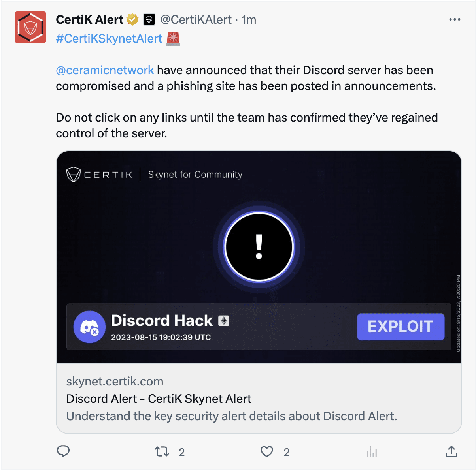The image size is (476, 470).
Task: Click the share upload-arrow icon
Action: [x=451, y=451]
